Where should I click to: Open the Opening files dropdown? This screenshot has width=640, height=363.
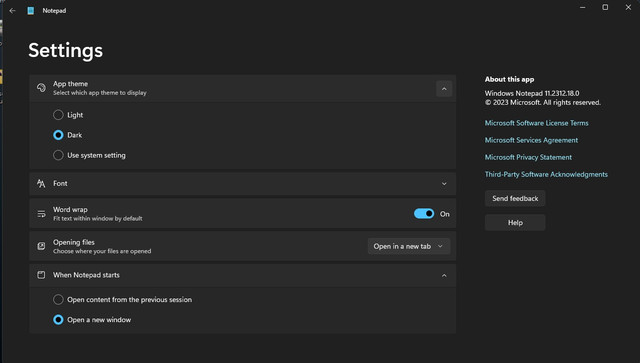click(x=409, y=246)
